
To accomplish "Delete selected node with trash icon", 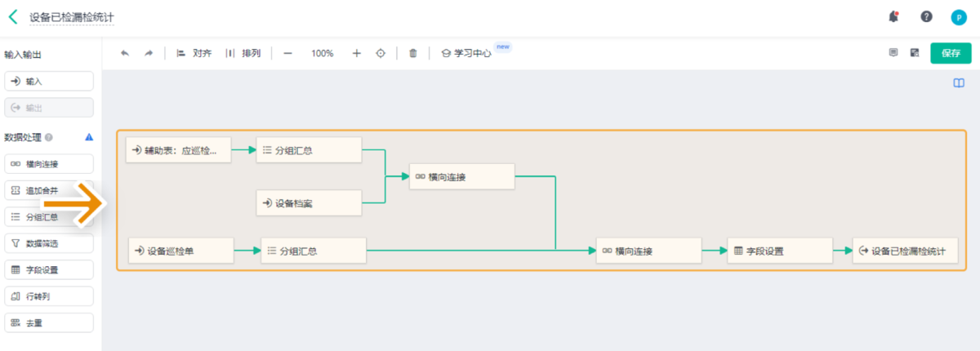I will (x=413, y=53).
